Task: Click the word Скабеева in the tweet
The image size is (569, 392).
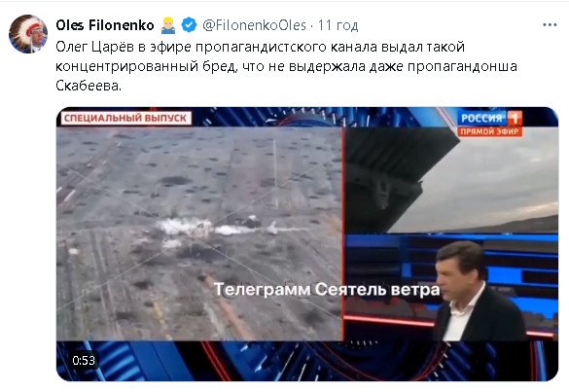Action: tap(89, 86)
